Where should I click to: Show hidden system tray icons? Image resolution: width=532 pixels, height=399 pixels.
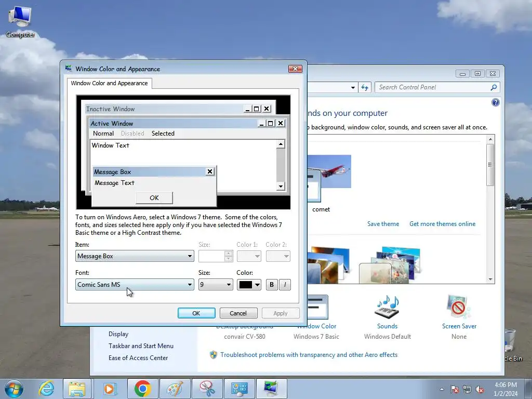(442, 389)
